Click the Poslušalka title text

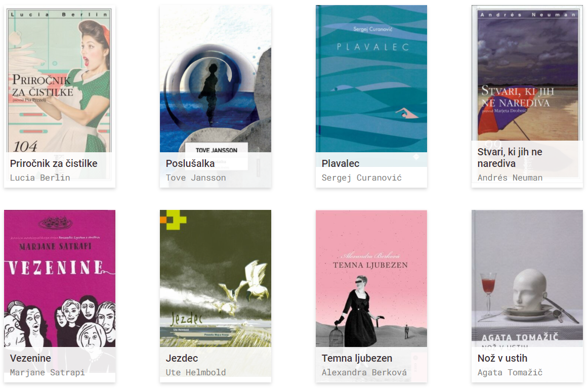[x=190, y=163]
